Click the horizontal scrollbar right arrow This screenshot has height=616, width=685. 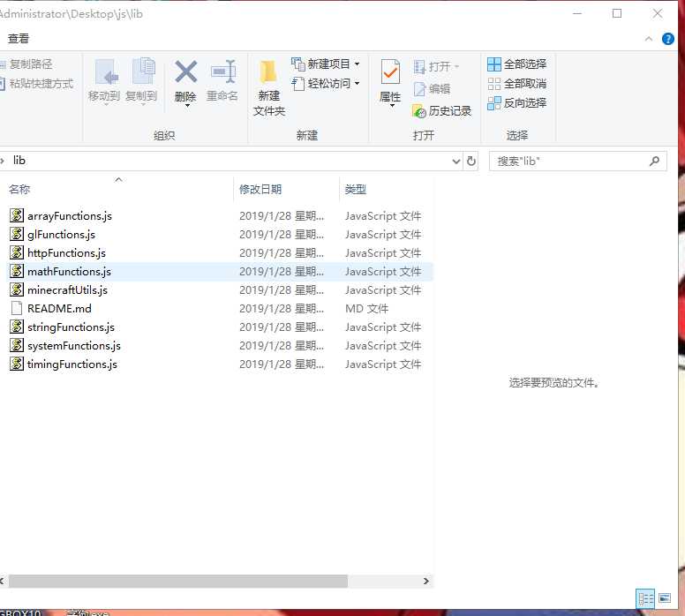point(426,582)
